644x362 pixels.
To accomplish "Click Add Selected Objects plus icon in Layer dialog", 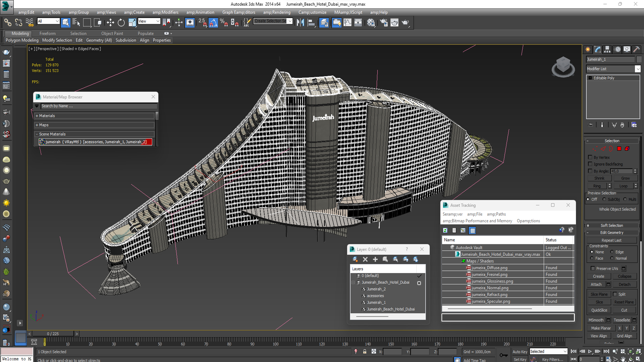I will (375, 259).
